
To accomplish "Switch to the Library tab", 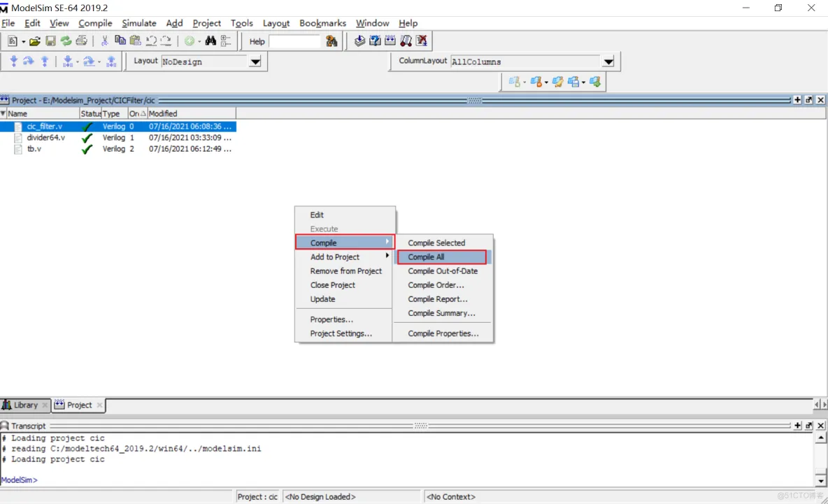I will tap(25, 405).
